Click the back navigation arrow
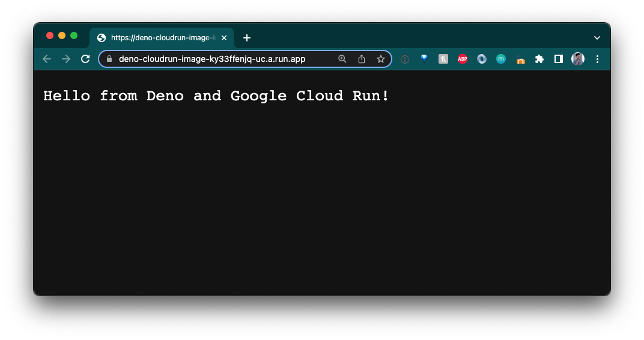Screen dimensions: 644x340 (x=47, y=59)
